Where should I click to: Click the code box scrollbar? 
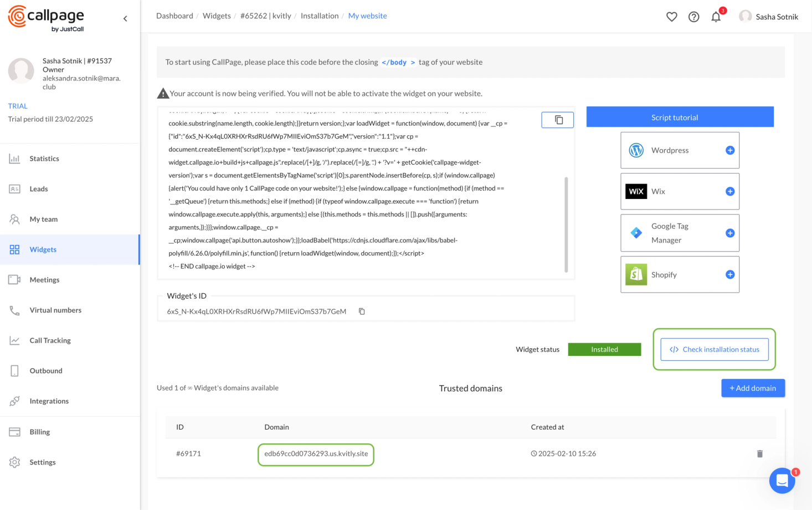(x=566, y=225)
